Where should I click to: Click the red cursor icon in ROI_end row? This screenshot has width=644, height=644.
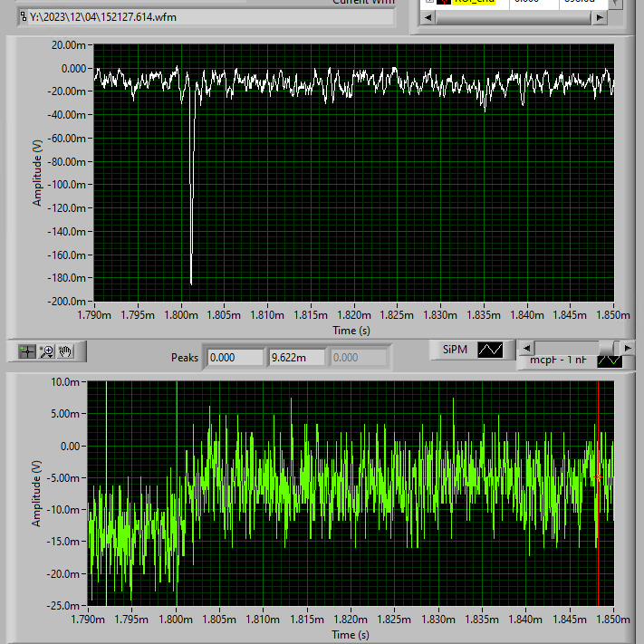(x=444, y=2)
